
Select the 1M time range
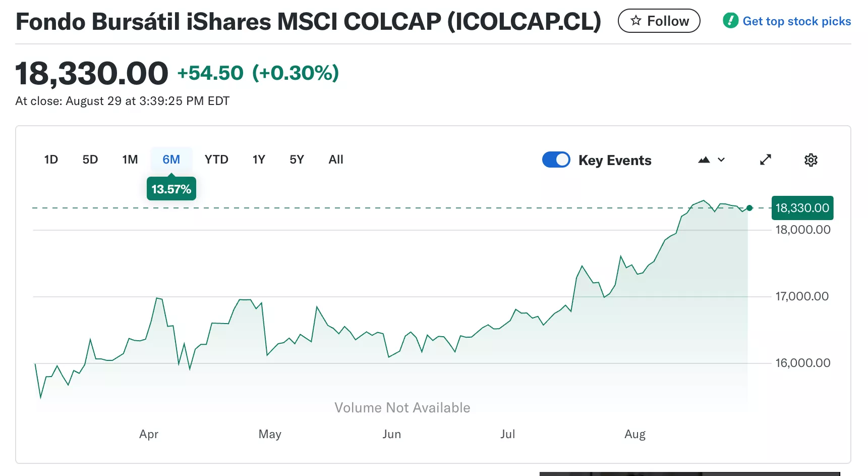pos(130,160)
